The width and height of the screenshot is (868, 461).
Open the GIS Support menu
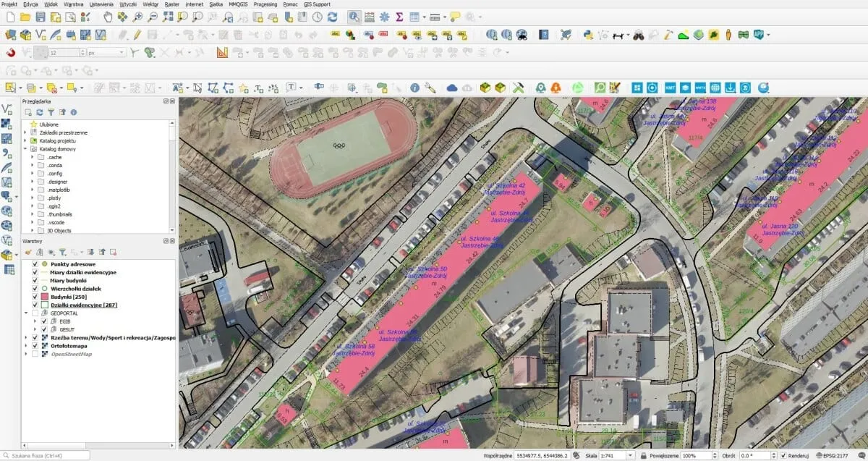tap(317, 4)
